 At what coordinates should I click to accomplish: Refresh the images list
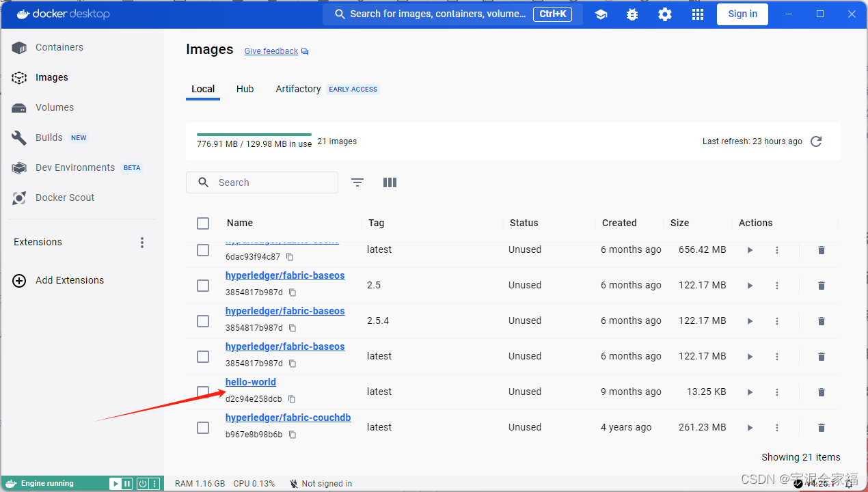pos(815,141)
